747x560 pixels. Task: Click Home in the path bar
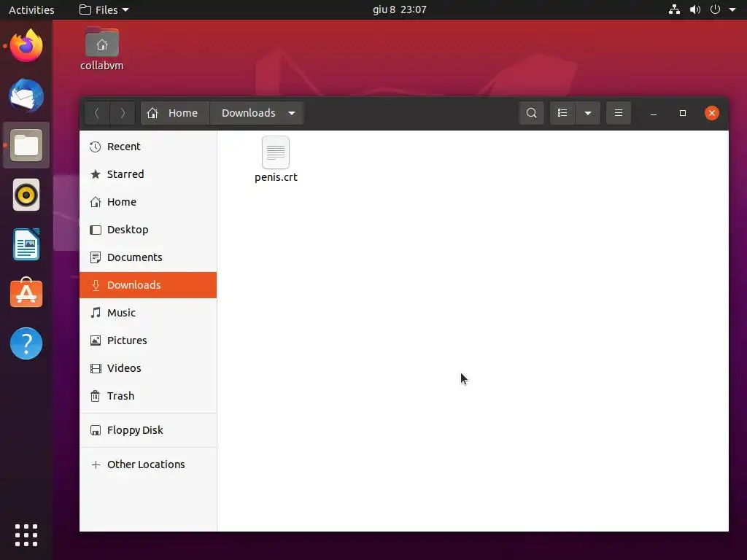pyautogui.click(x=175, y=113)
